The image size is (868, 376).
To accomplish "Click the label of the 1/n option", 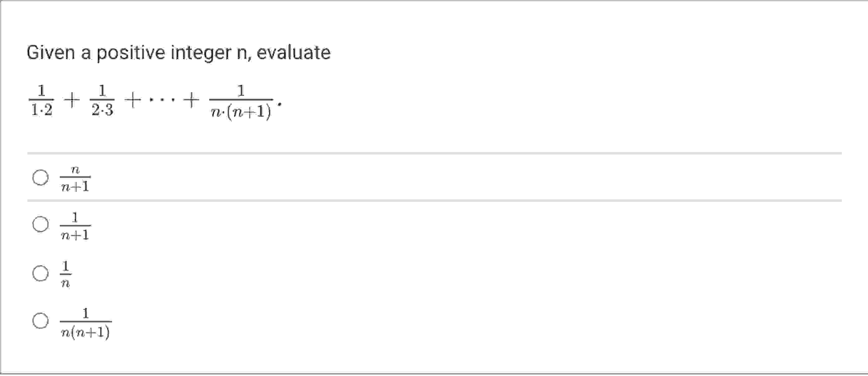I will pyautogui.click(x=66, y=274).
